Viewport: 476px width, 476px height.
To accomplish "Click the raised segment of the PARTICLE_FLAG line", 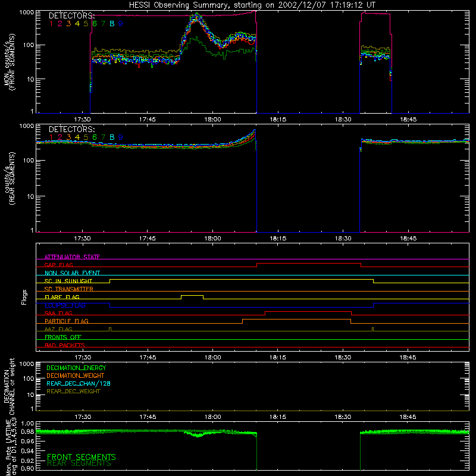I will click(x=296, y=320).
